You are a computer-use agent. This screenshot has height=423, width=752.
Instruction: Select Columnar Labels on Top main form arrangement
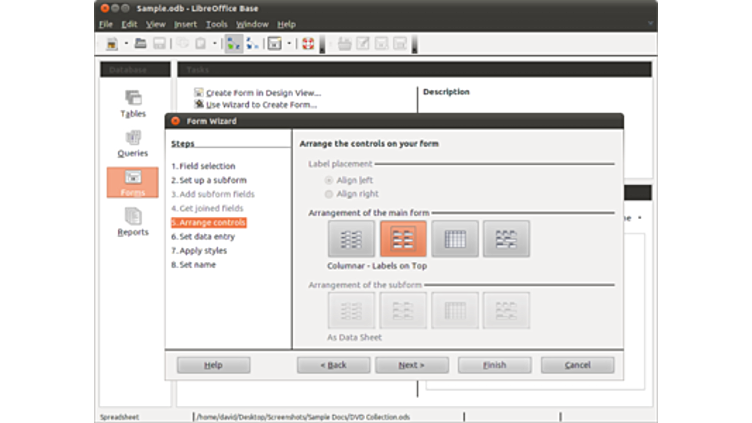pos(403,239)
